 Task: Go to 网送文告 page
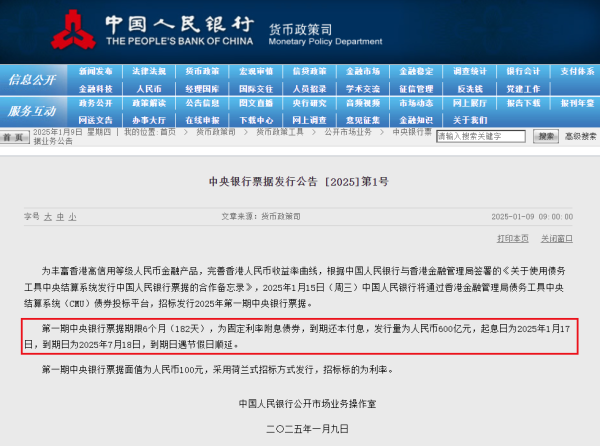[x=96, y=120]
